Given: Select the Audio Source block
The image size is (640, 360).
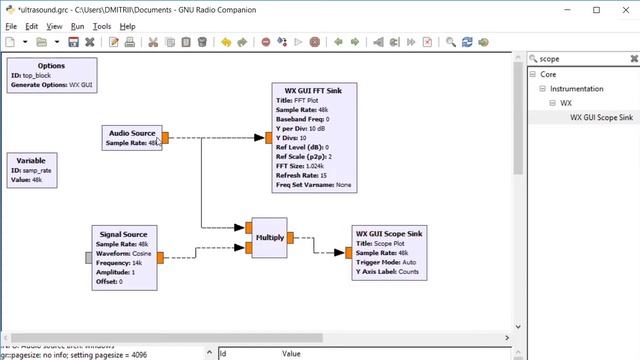Looking at the screenshot, I should [132, 138].
